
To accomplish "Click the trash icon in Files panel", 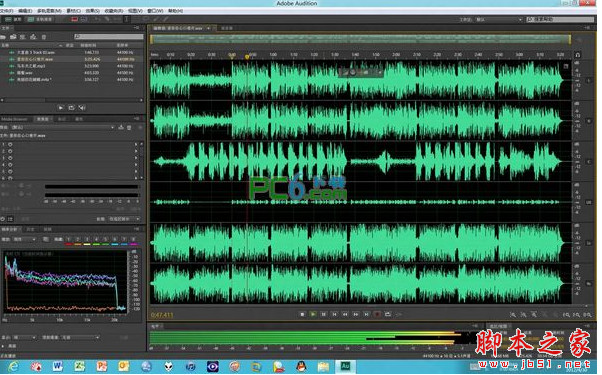I will click(x=44, y=37).
